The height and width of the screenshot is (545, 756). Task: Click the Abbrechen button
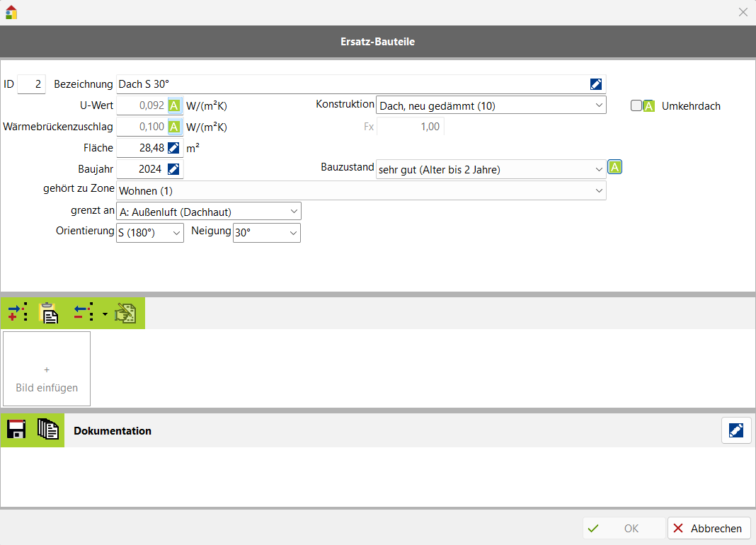[709, 528]
